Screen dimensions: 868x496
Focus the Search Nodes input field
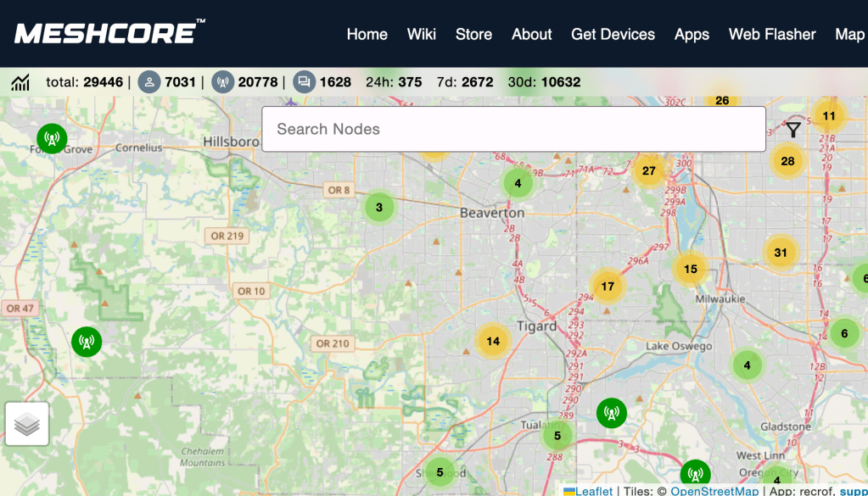tap(513, 130)
